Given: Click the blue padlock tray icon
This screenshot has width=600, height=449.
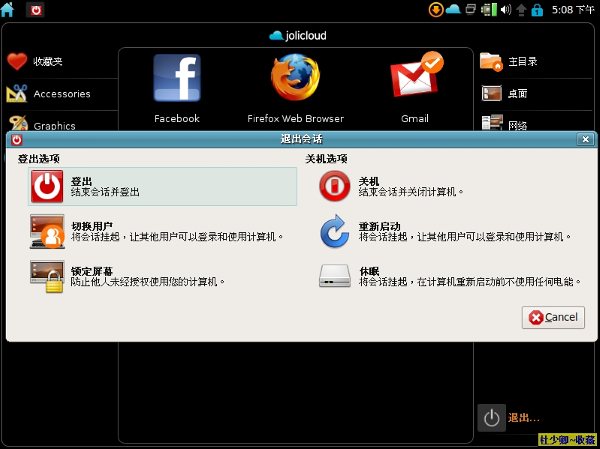Looking at the screenshot, I should click(x=537, y=10).
